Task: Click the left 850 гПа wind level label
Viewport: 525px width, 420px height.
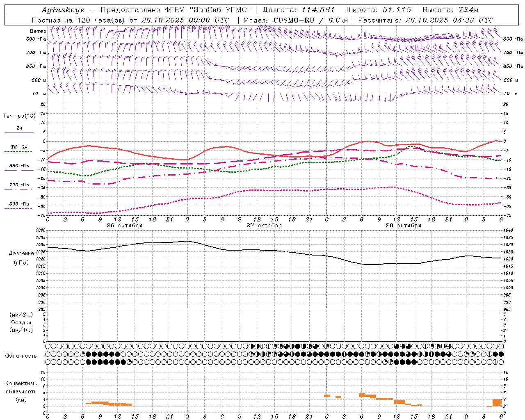Action: pyautogui.click(x=36, y=66)
